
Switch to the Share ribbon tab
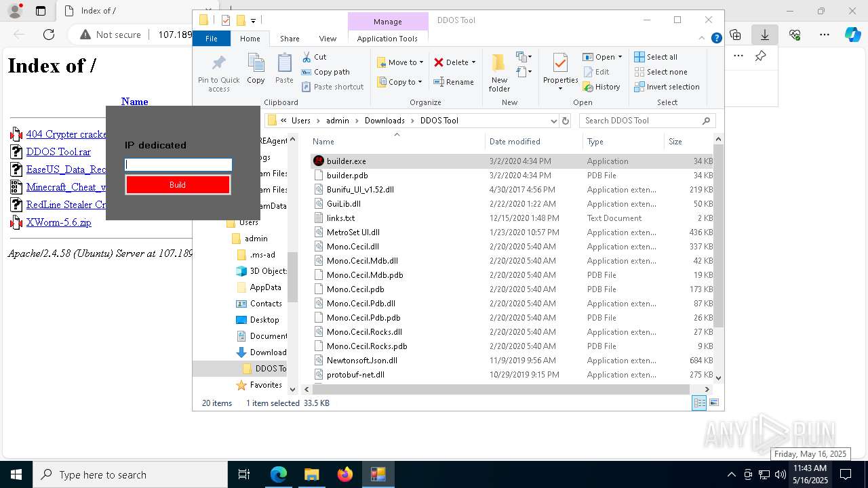click(x=290, y=39)
